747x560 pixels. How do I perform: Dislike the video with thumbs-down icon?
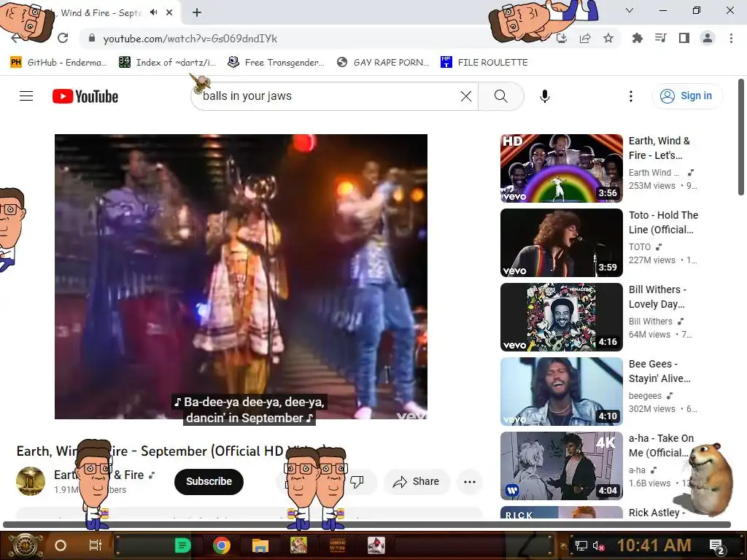357,481
